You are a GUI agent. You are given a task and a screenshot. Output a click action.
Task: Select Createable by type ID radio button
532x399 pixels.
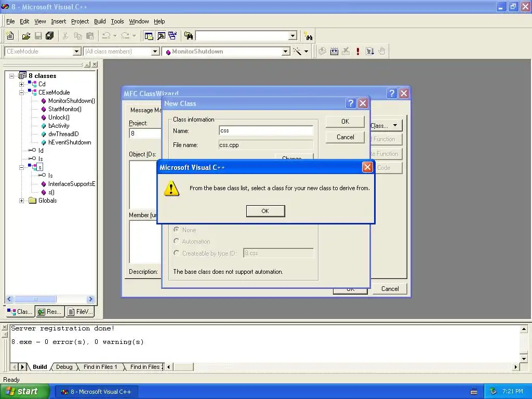tap(176, 253)
